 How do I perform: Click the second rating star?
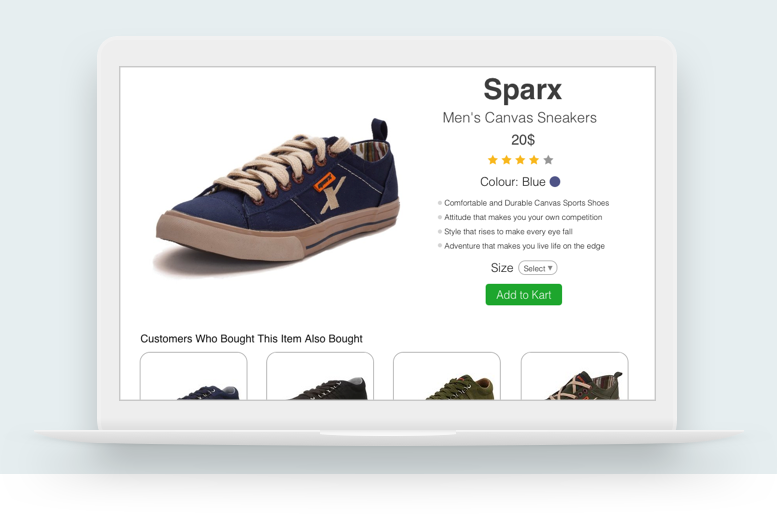click(506, 160)
